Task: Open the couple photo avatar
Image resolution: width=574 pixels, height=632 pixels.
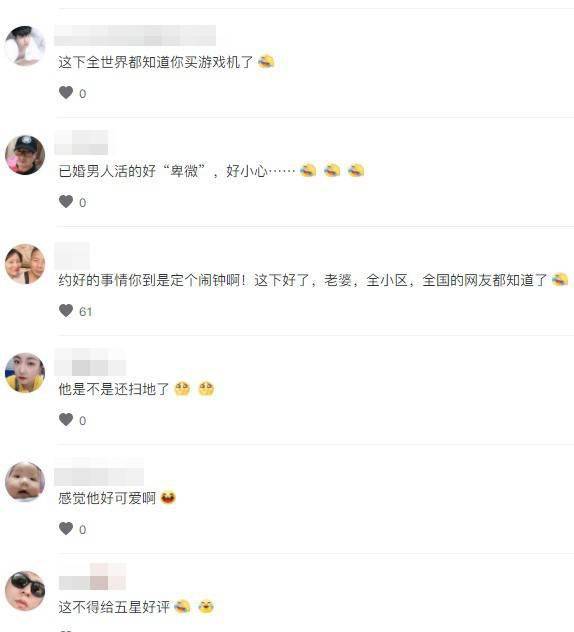Action: tap(25, 264)
